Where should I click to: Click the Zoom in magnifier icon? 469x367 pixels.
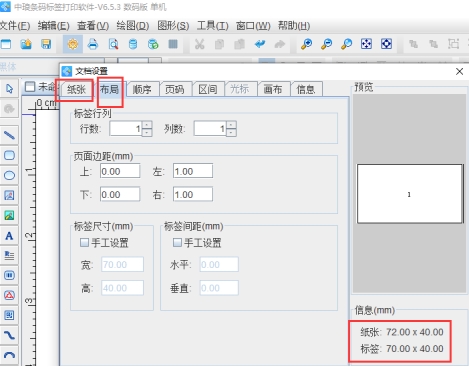point(306,44)
